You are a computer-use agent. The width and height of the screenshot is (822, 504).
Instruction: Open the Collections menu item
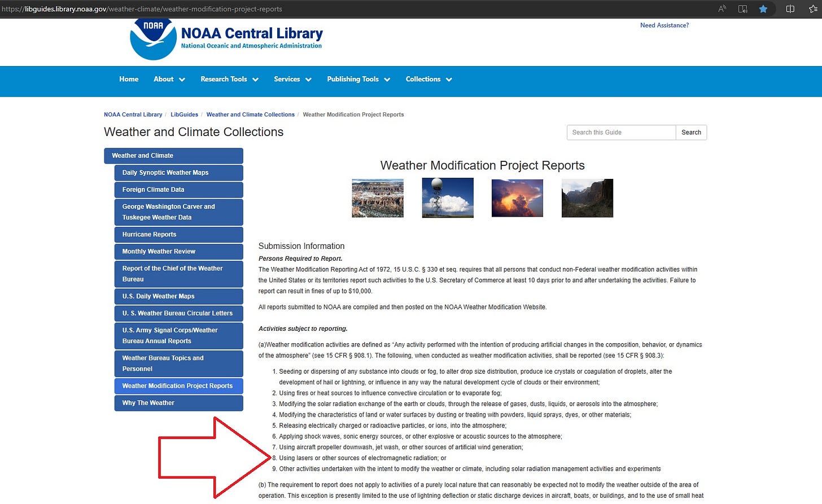pos(423,79)
